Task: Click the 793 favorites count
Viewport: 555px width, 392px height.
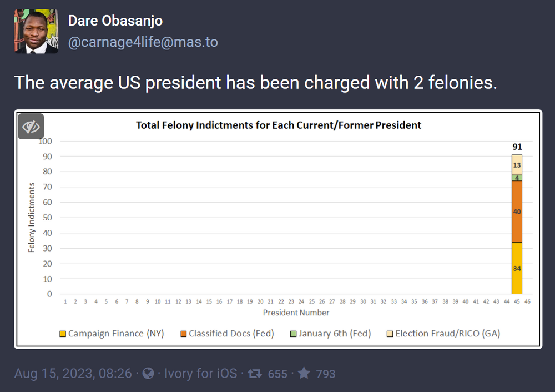Action: (x=326, y=374)
